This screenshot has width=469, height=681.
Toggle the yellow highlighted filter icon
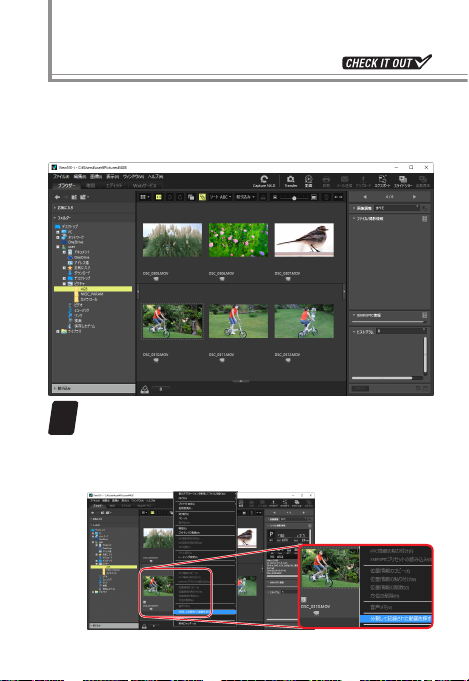(x=202, y=197)
